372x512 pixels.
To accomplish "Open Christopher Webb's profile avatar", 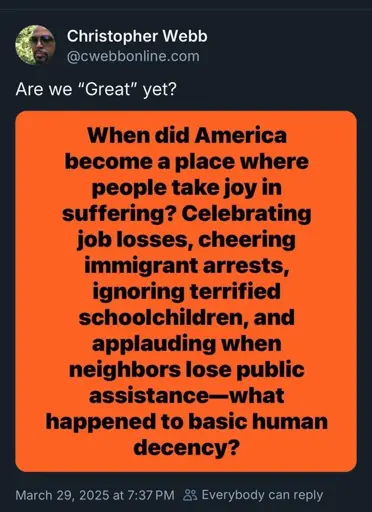I will [x=35, y=45].
